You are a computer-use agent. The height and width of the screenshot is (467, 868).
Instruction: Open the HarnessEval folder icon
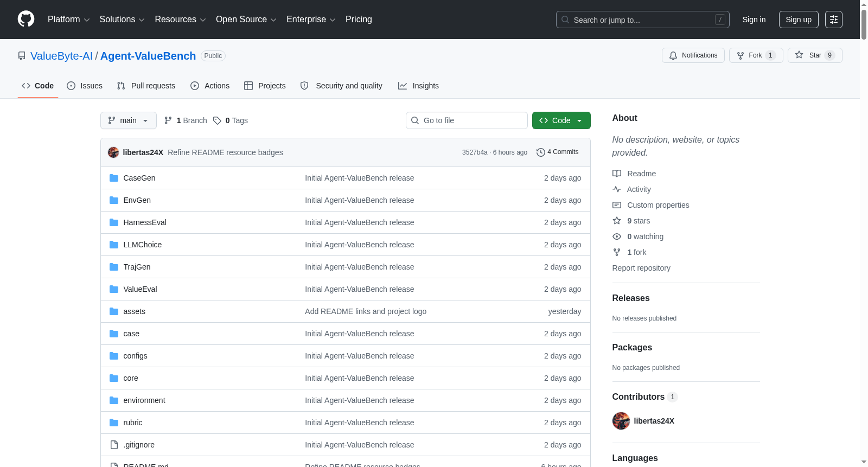(x=114, y=222)
